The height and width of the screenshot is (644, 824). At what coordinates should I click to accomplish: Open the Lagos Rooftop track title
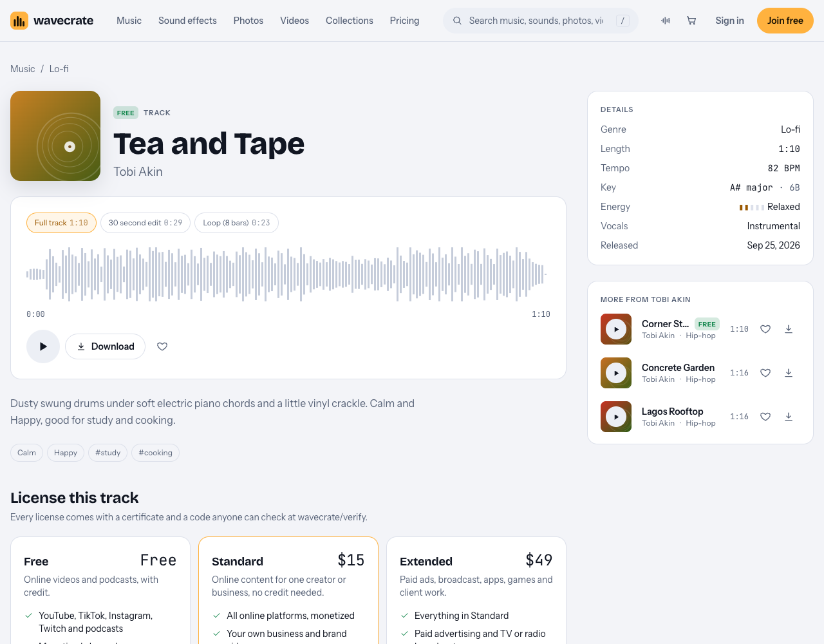click(672, 412)
